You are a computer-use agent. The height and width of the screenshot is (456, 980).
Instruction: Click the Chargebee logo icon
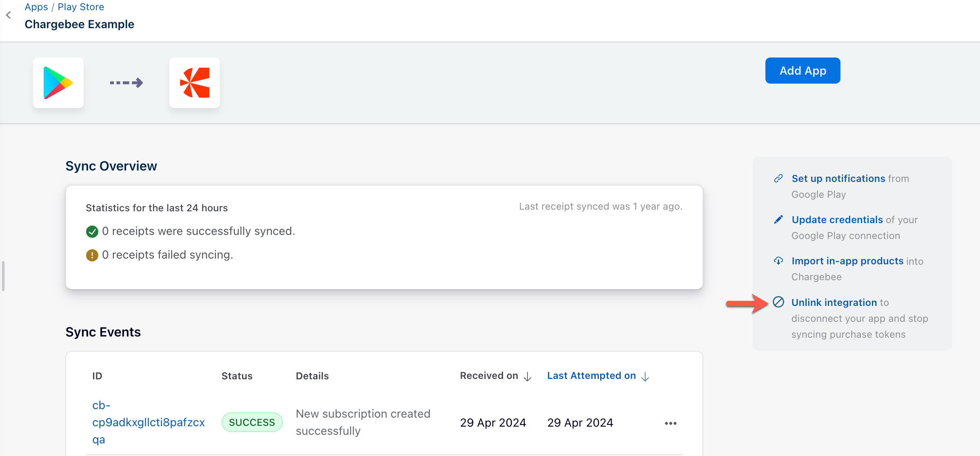(x=195, y=83)
